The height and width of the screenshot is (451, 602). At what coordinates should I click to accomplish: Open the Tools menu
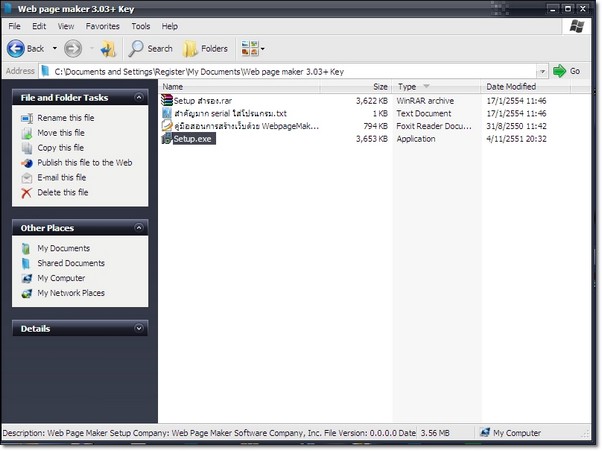coord(141,26)
